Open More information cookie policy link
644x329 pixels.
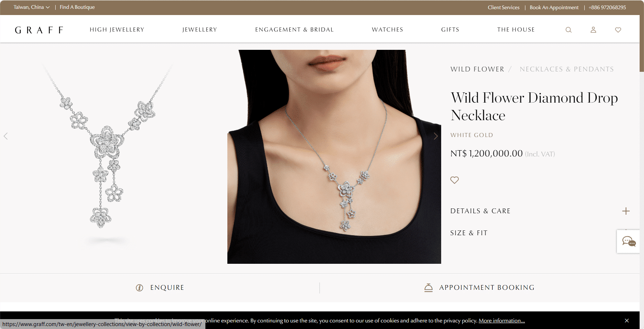pyautogui.click(x=502, y=321)
